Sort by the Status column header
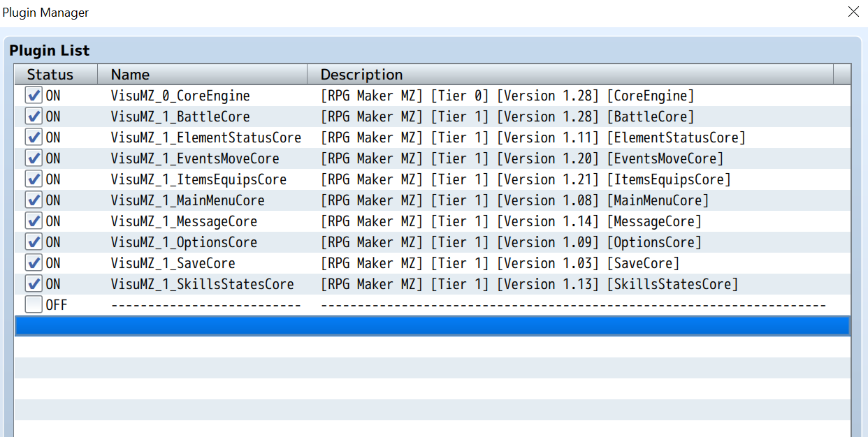The image size is (868, 437). (x=56, y=75)
